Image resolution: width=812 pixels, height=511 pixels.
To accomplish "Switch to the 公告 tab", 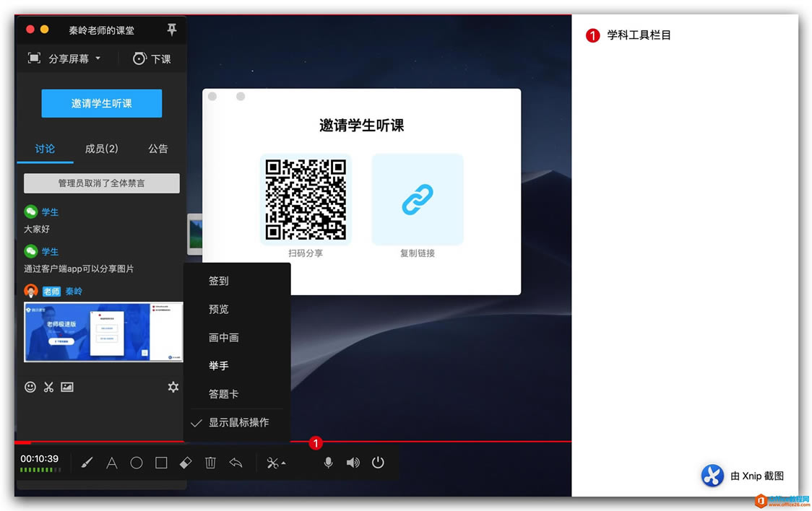I will (158, 149).
